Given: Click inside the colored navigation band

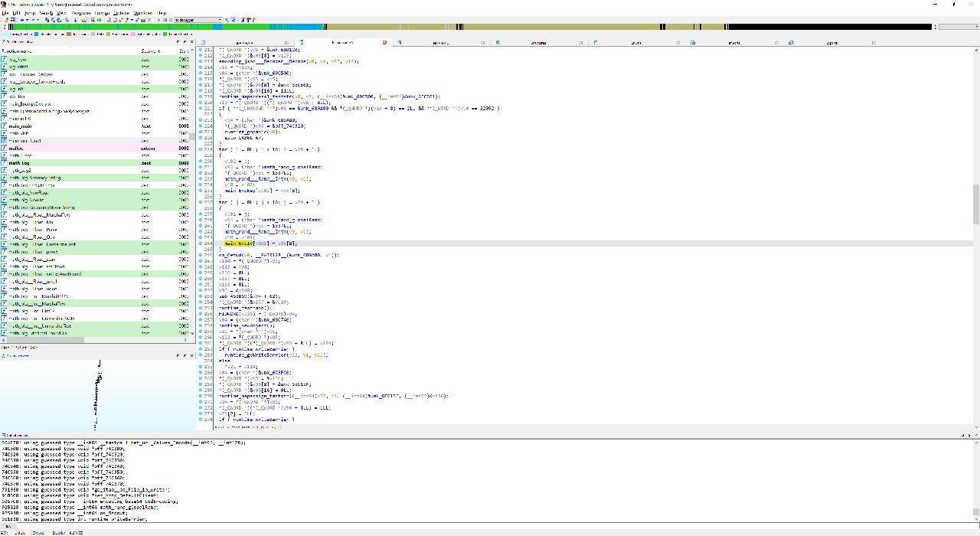Looking at the screenshot, I should click(490, 26).
